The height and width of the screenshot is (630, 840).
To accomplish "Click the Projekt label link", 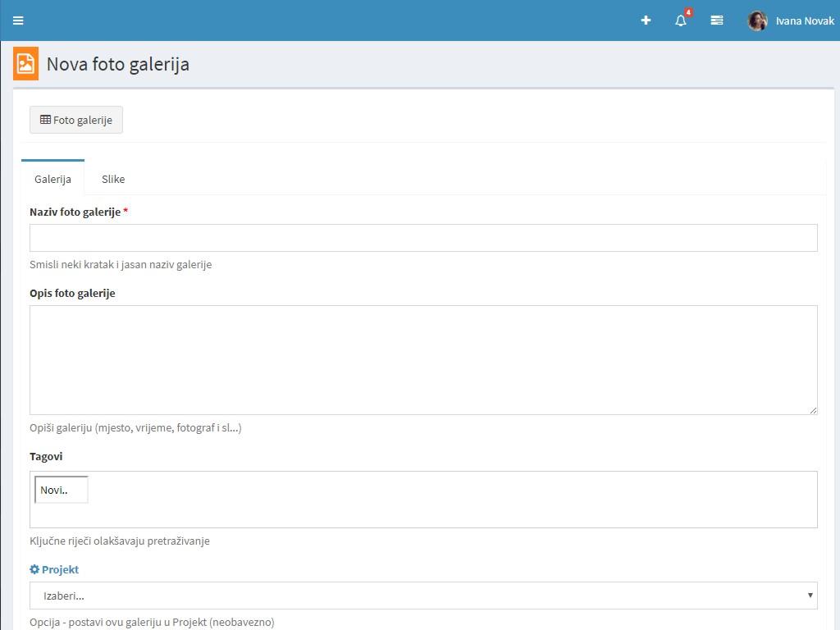I will (x=60, y=569).
